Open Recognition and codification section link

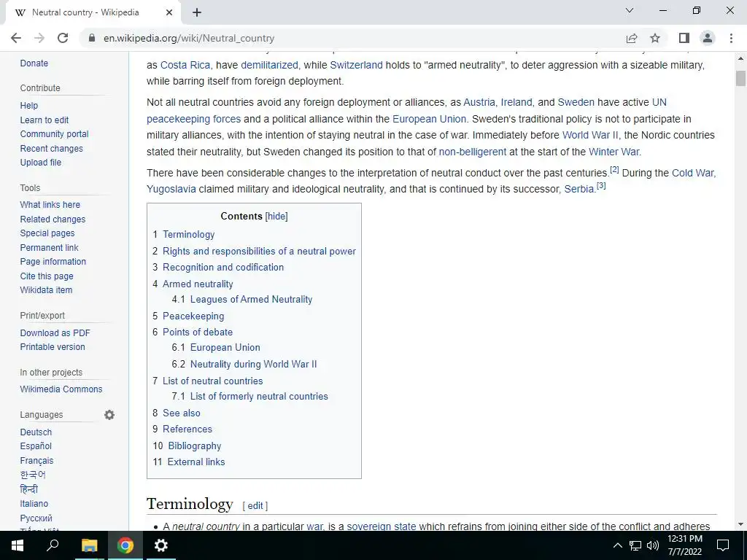[223, 267]
